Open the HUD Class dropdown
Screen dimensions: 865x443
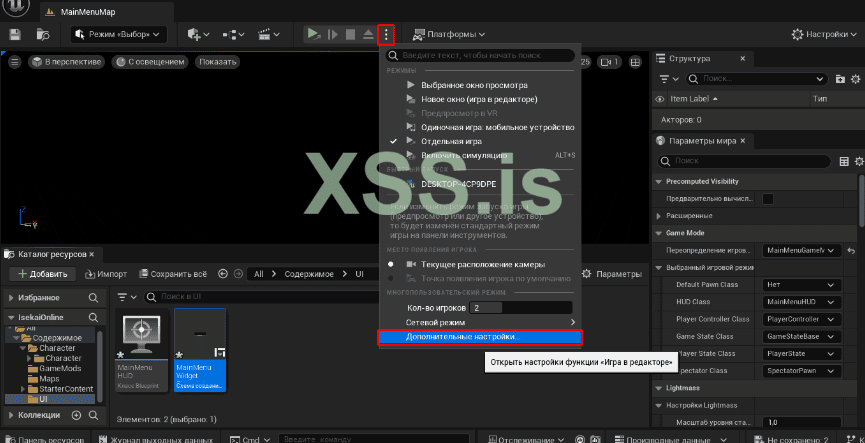point(802,302)
